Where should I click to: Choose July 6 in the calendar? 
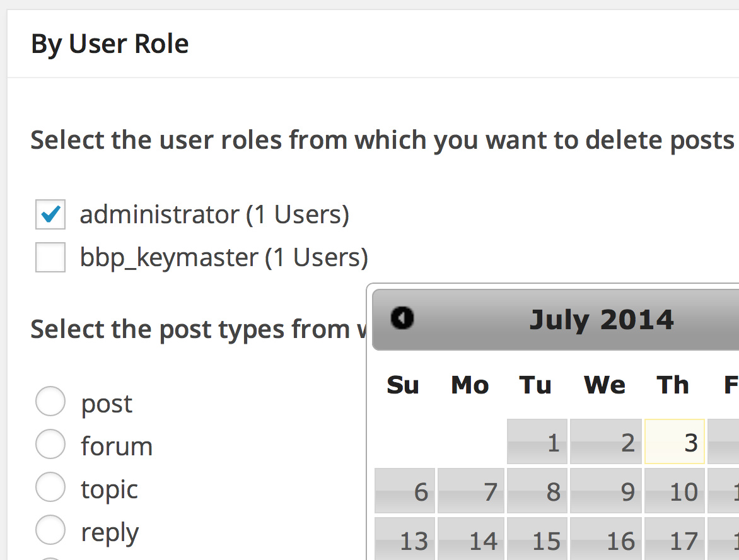coord(405,491)
